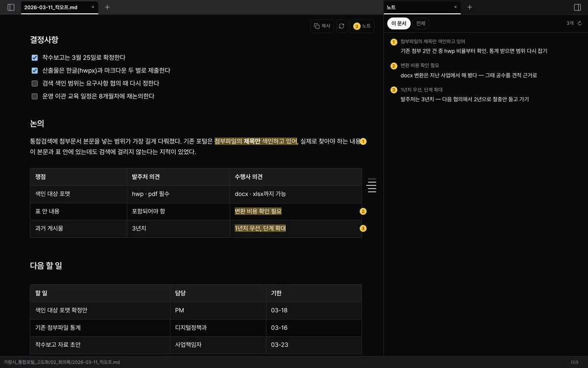Click the 수행사 의견 column header
This screenshot has height=368, width=588.
click(295, 177)
